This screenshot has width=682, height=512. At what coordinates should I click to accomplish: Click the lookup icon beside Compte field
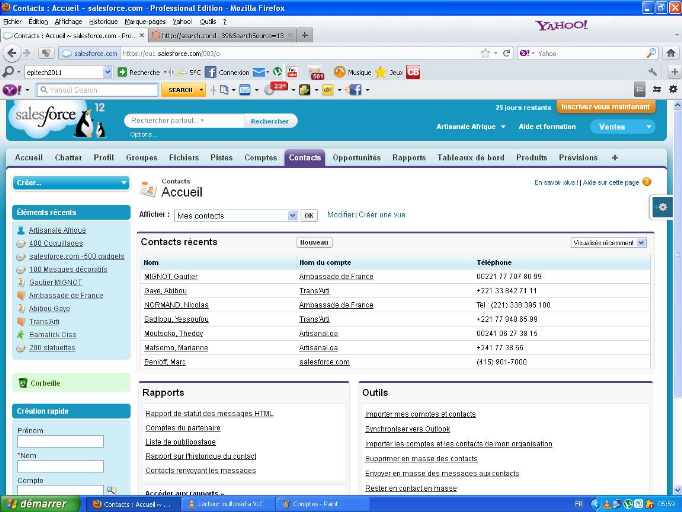click(111, 490)
